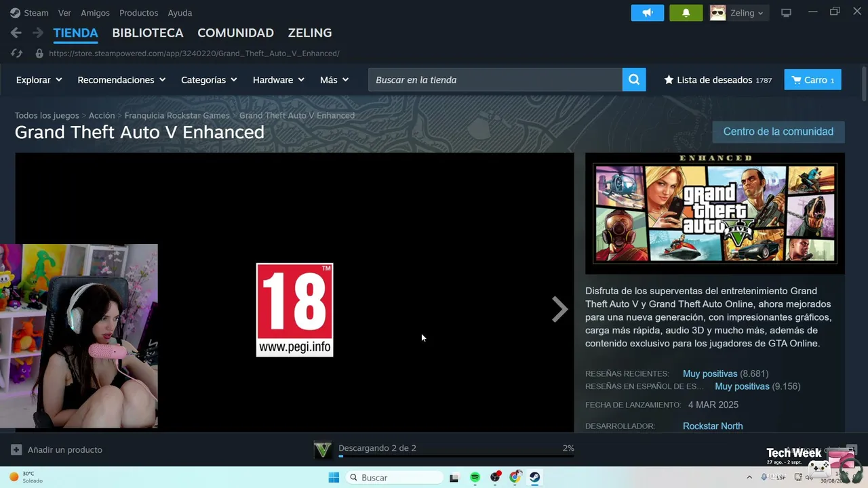Image resolution: width=868 pixels, height=488 pixels.
Task: Click Muy positivas beside reseñas en español
Action: tap(742, 386)
